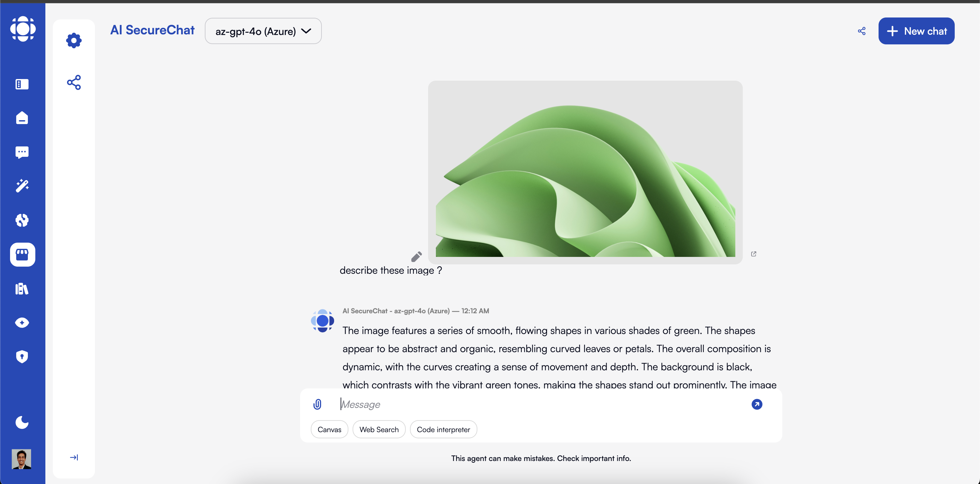Open the library books sidebar icon
Screen dimensions: 980x484
point(22,289)
